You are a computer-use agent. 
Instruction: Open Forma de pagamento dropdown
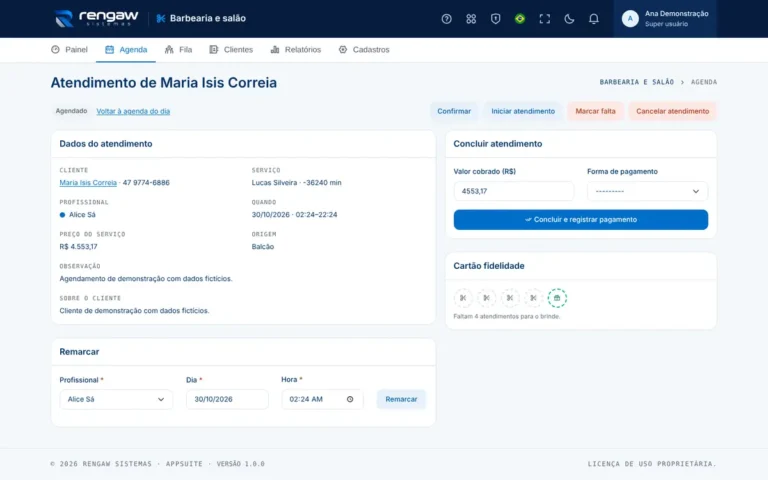pyautogui.click(x=648, y=191)
